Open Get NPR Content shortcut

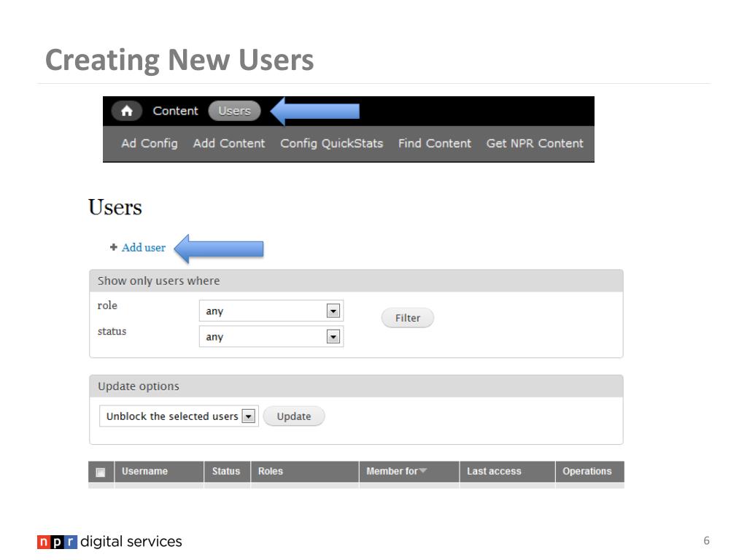[x=535, y=144]
